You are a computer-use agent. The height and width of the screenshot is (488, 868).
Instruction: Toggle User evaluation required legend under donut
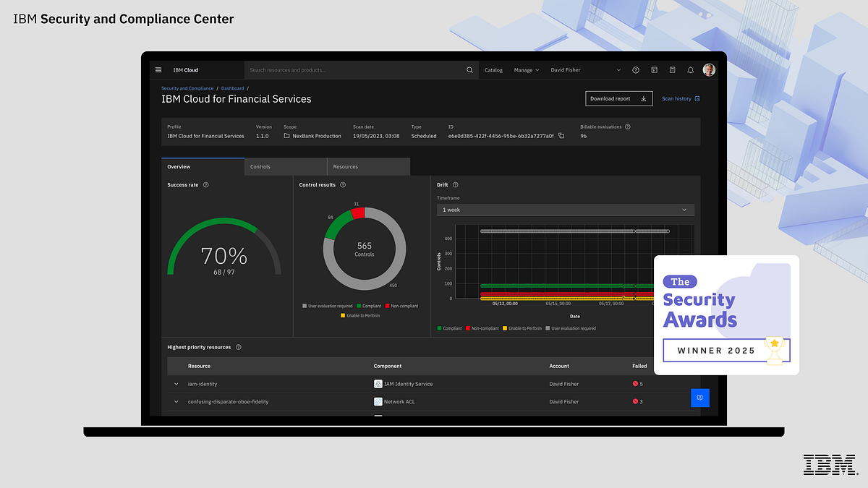pyautogui.click(x=328, y=306)
